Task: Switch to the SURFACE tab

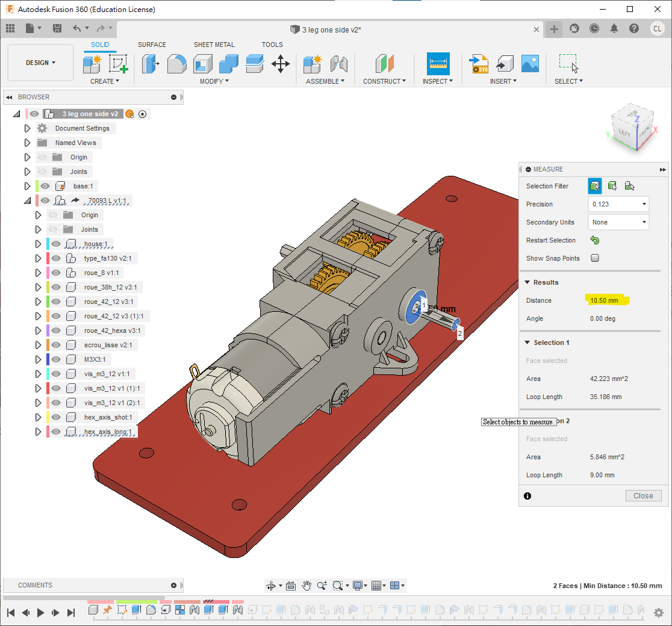Action: [x=152, y=45]
